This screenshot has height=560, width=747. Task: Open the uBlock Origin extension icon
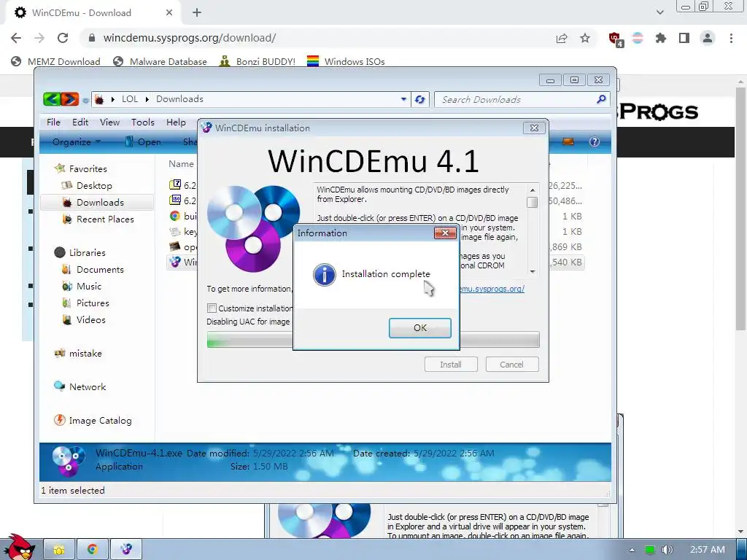[615, 39]
